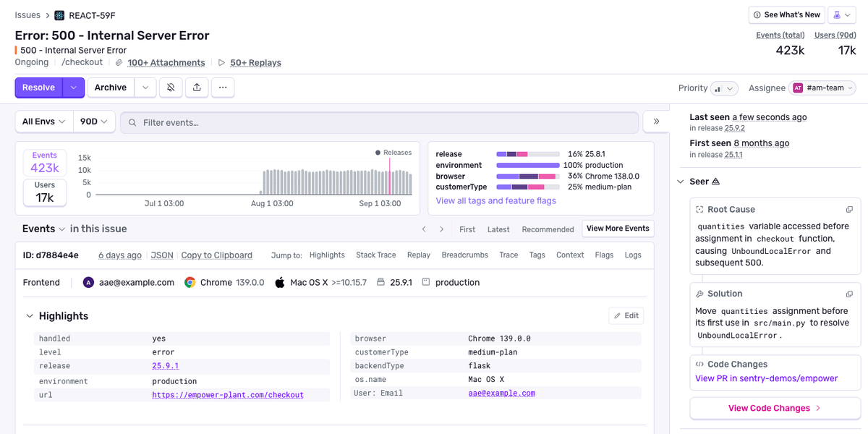Image resolution: width=868 pixels, height=434 pixels.
Task: Copy the Solution text via copy icon
Action: [848, 294]
